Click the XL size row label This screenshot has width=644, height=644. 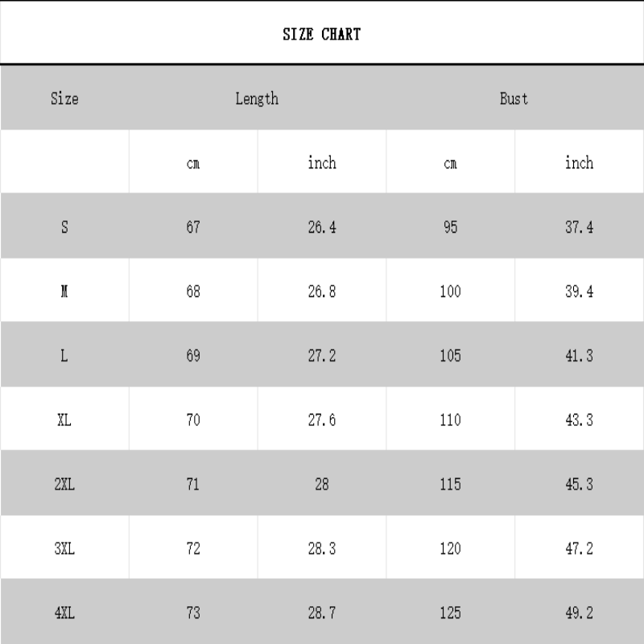click(x=64, y=421)
